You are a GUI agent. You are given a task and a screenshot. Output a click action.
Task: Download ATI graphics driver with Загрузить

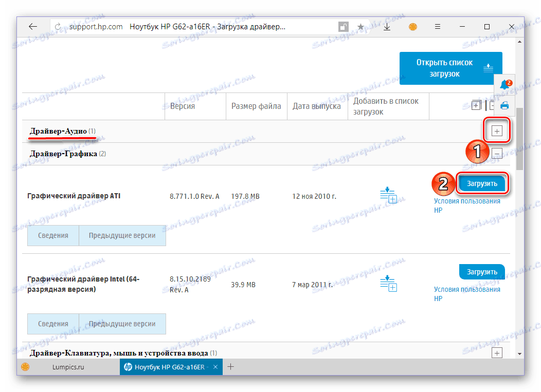(482, 183)
